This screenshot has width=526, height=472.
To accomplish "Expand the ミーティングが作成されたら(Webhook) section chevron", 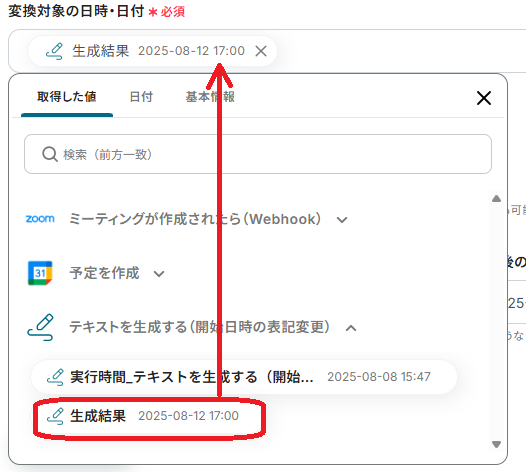I will pos(342,220).
